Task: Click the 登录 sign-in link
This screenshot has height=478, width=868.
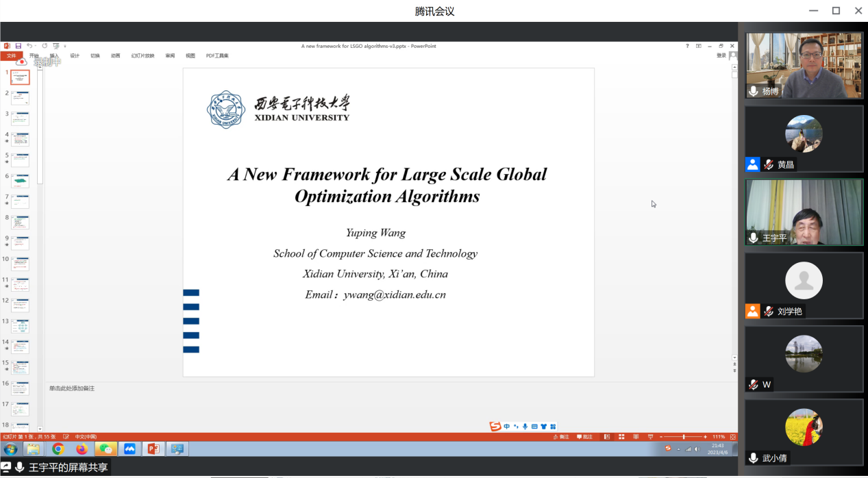Action: (x=721, y=55)
